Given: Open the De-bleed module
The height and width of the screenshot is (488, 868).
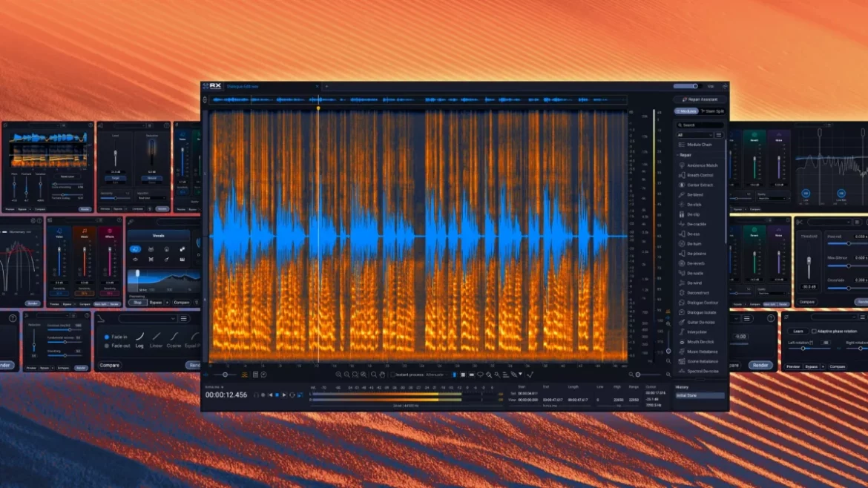Looking at the screenshot, I should (x=691, y=195).
